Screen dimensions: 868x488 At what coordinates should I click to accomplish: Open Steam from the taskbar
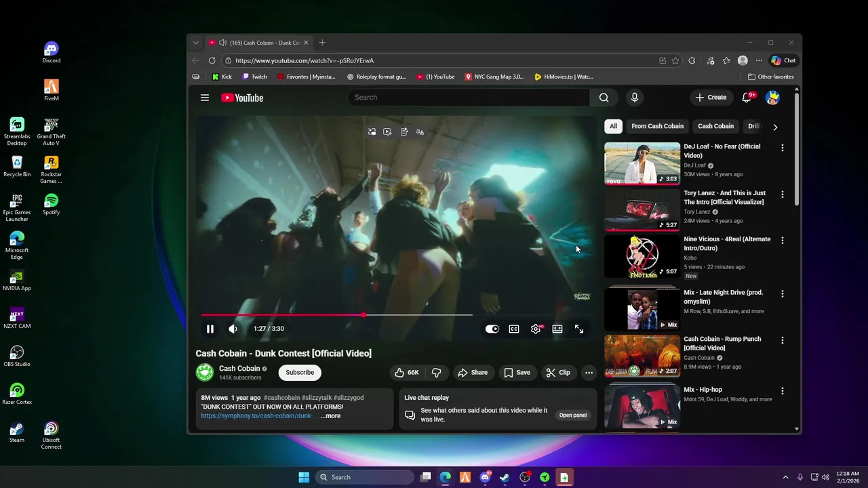pos(505,477)
